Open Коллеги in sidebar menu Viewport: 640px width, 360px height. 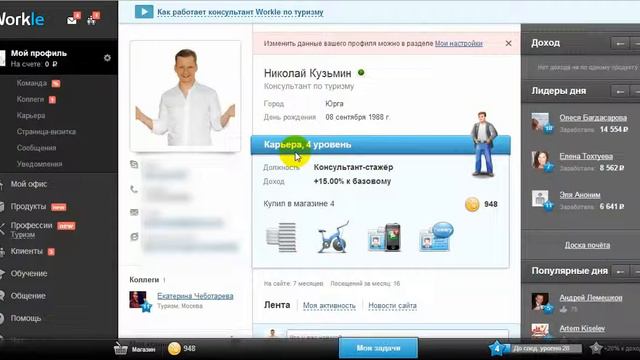pos(30,99)
